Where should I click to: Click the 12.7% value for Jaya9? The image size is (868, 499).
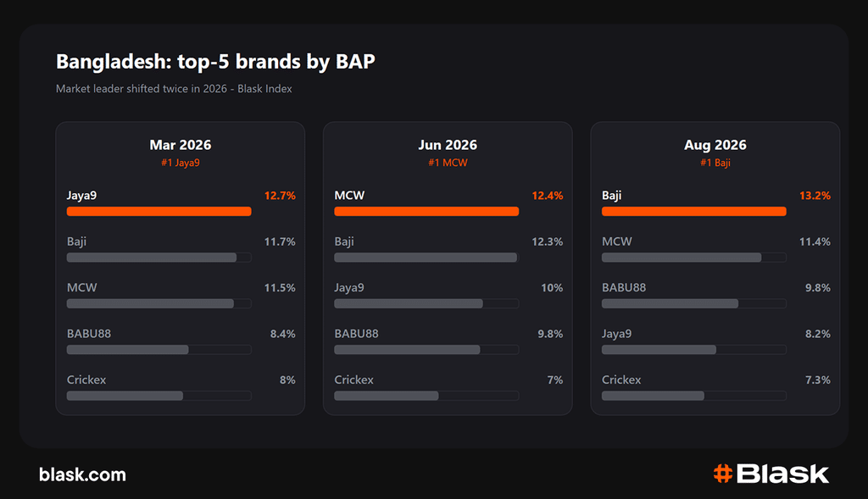(x=280, y=196)
